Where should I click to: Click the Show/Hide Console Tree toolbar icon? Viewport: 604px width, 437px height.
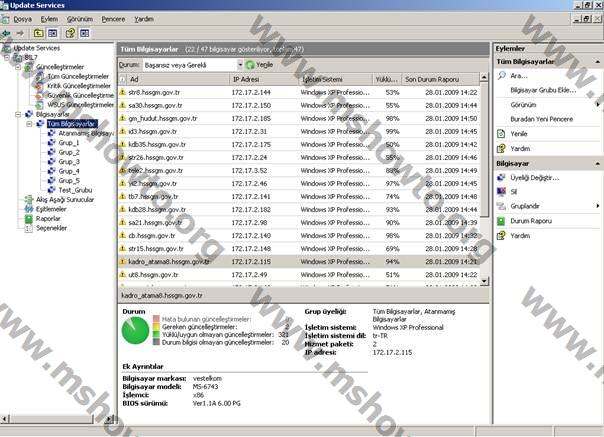coord(53,33)
